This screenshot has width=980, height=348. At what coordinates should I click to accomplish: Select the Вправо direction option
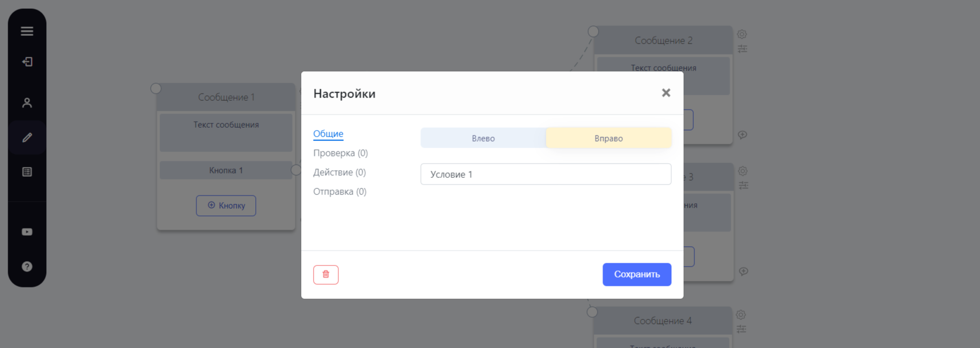tap(609, 138)
